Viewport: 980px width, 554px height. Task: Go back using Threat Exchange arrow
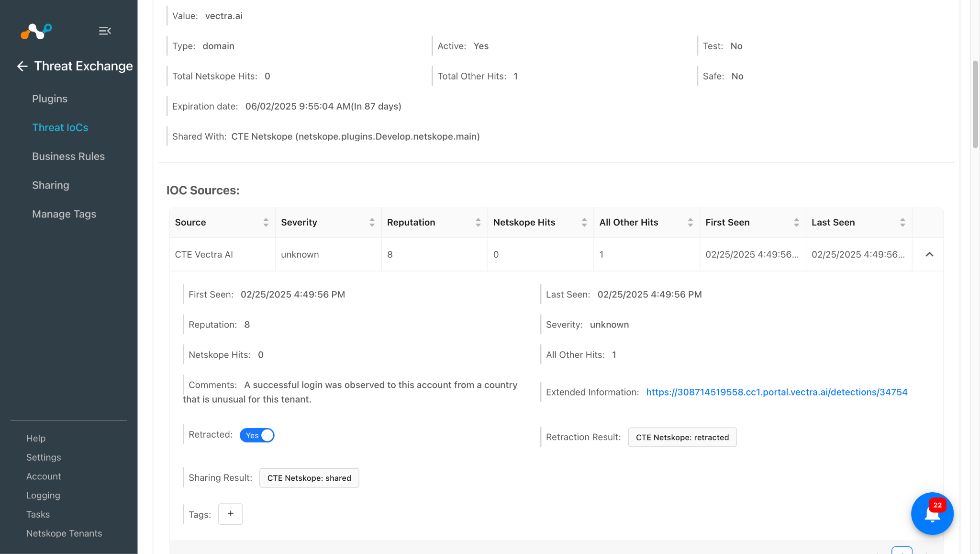pyautogui.click(x=22, y=66)
